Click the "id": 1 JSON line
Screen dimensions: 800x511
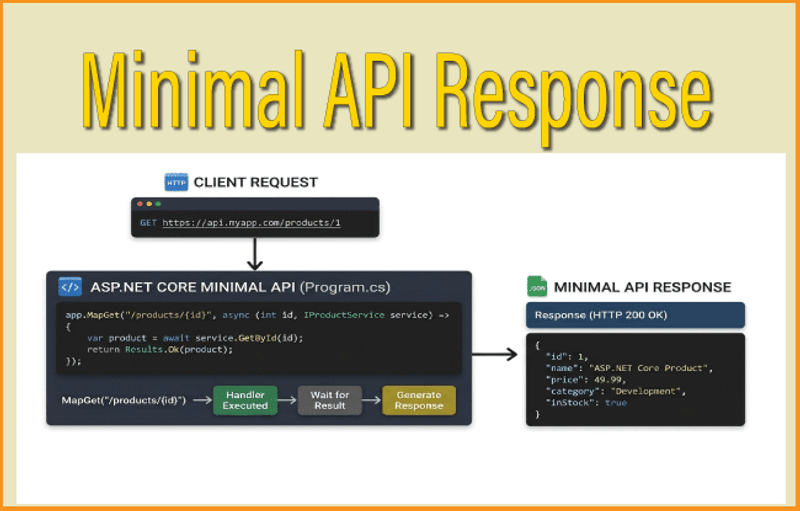(567, 356)
